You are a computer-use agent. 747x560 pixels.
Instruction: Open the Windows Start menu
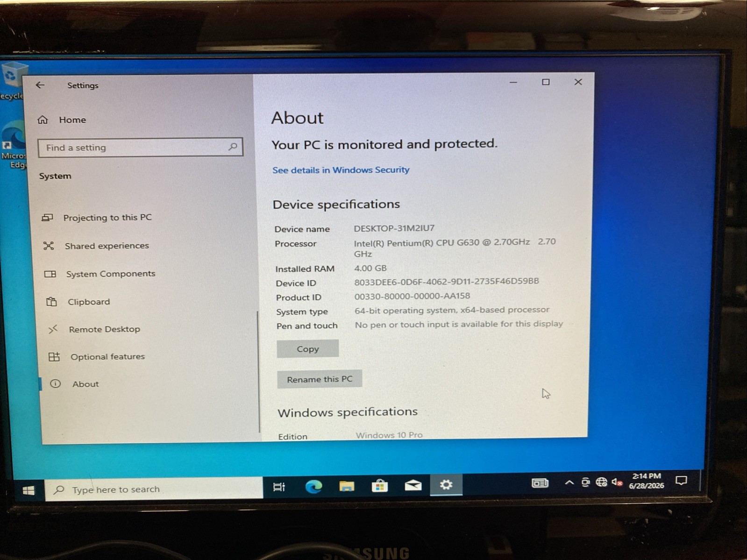click(x=28, y=490)
